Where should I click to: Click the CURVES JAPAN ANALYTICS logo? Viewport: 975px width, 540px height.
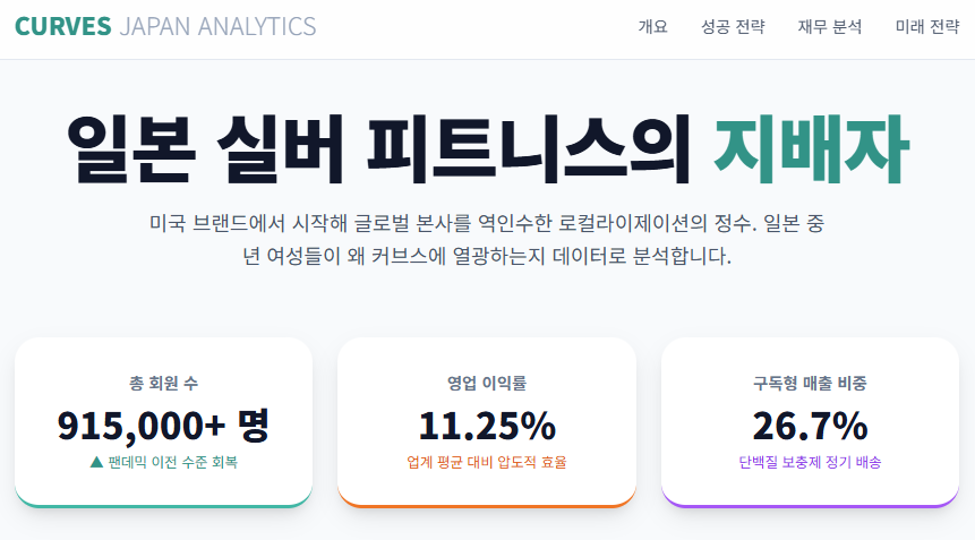165,27
